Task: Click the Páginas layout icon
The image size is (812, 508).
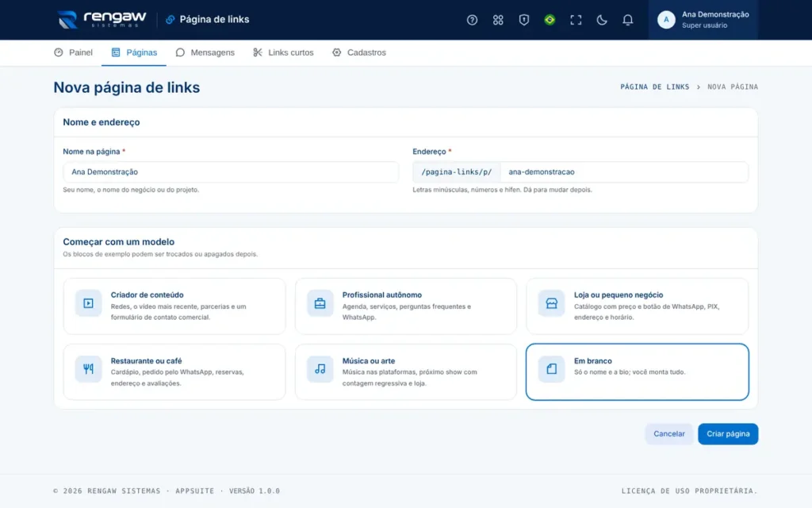Action: point(116,52)
